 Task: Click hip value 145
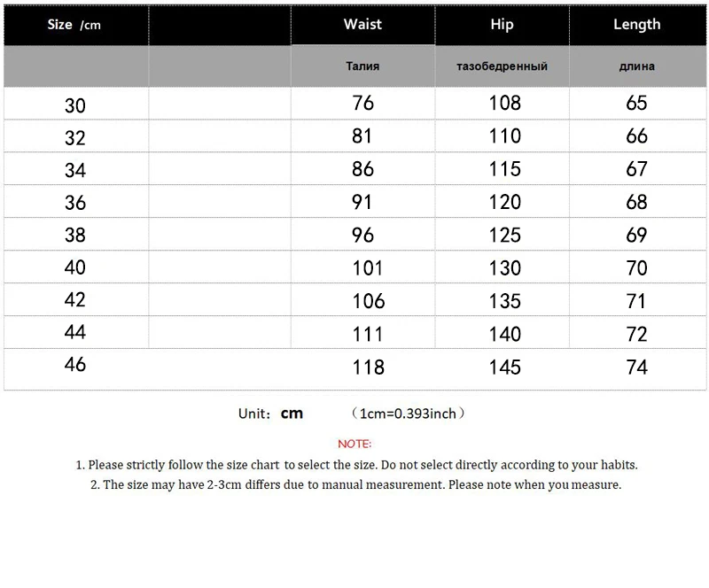point(504,367)
